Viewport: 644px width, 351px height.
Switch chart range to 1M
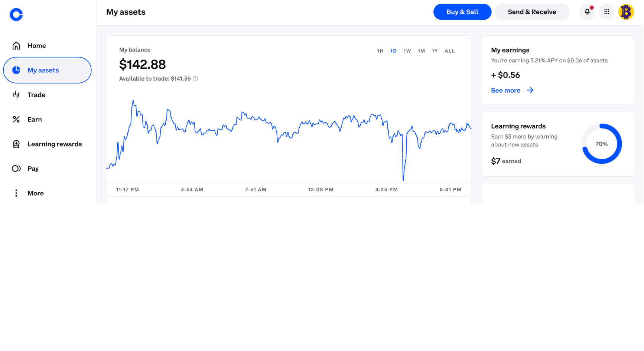pos(421,51)
